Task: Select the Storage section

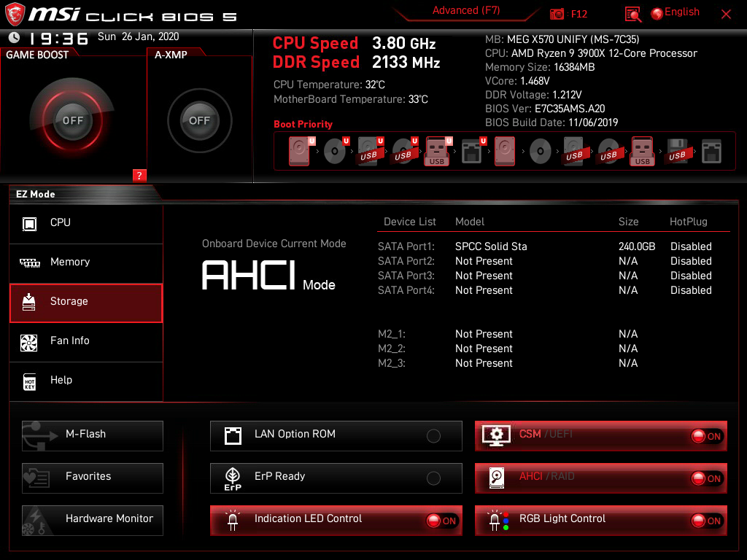Action: 86,303
